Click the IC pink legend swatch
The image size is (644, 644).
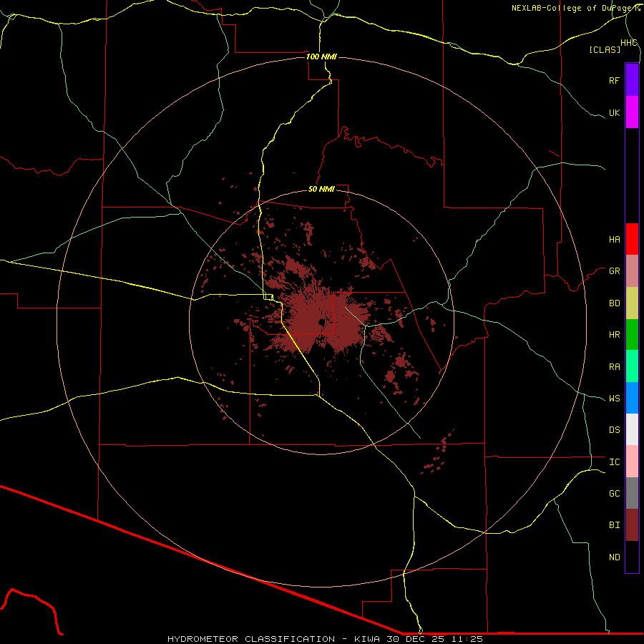click(632, 462)
